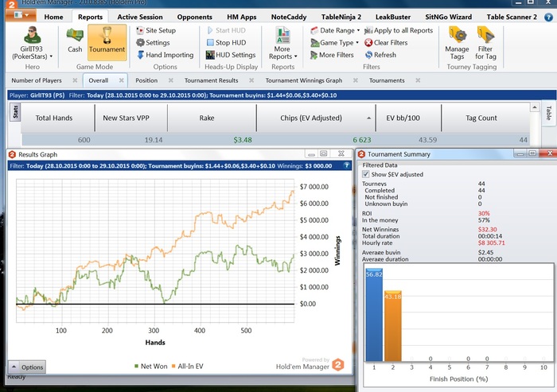Viewport: 557px width, 392px height.
Task: Go to the NoteCaddy tab
Action: (288, 17)
